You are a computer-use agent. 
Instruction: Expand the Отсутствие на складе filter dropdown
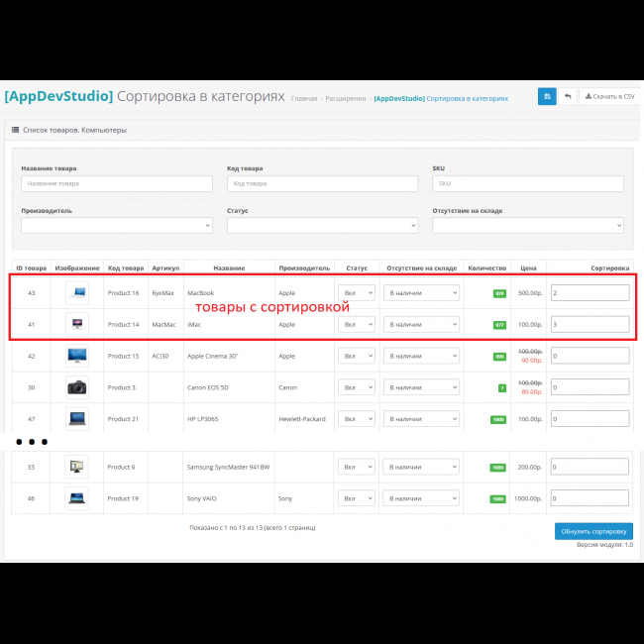527,226
